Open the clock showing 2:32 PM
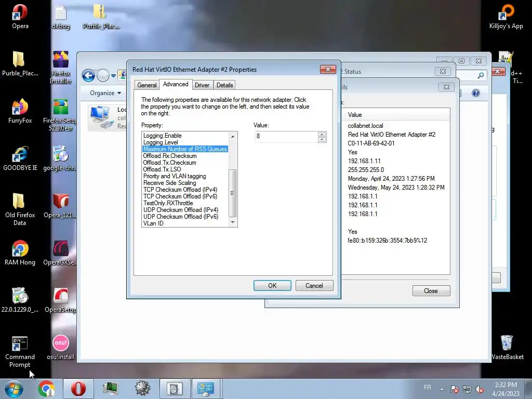This screenshot has height=399, width=532. pyautogui.click(x=506, y=389)
